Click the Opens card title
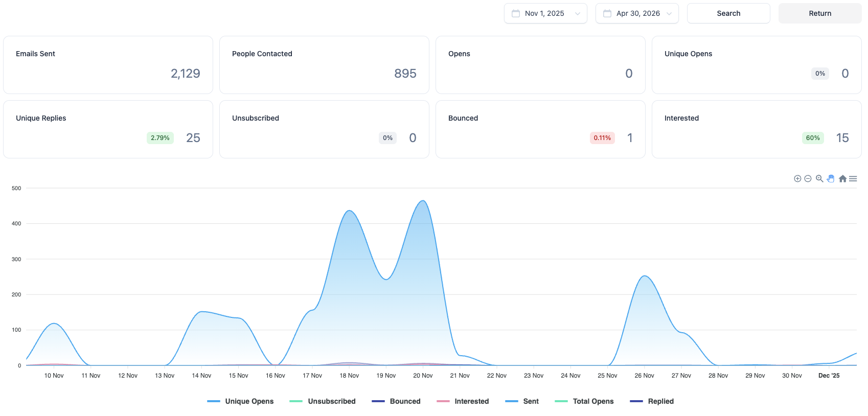 pos(459,54)
